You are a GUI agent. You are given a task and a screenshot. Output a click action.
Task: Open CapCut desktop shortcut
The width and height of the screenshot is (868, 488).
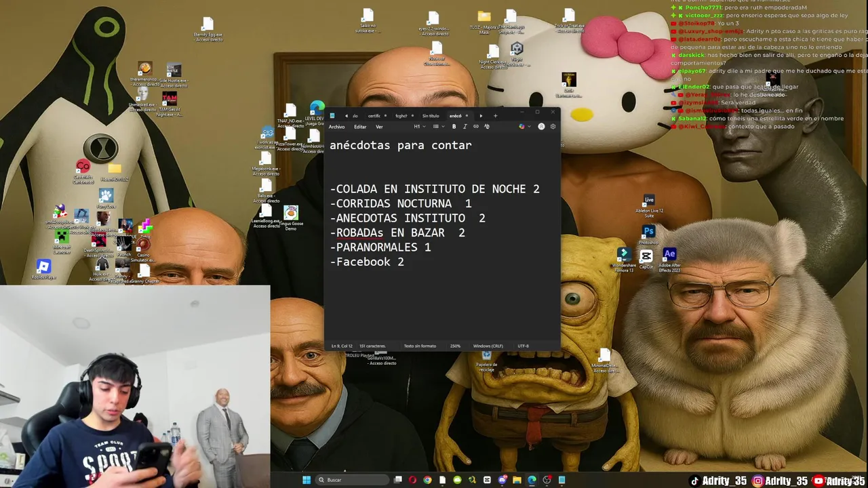pyautogui.click(x=646, y=258)
